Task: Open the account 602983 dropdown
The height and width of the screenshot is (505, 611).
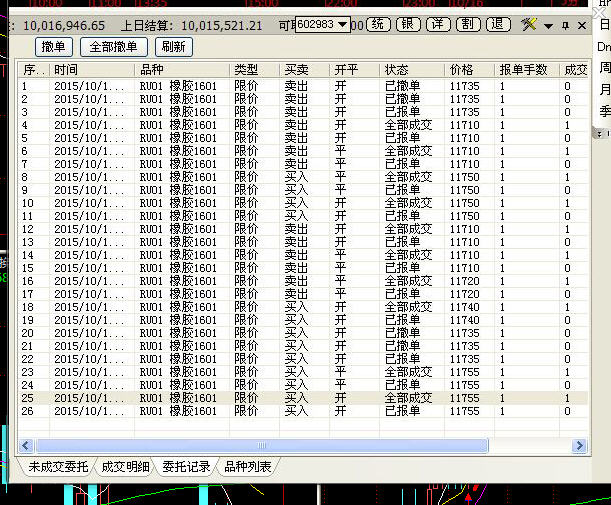Action: point(344,24)
